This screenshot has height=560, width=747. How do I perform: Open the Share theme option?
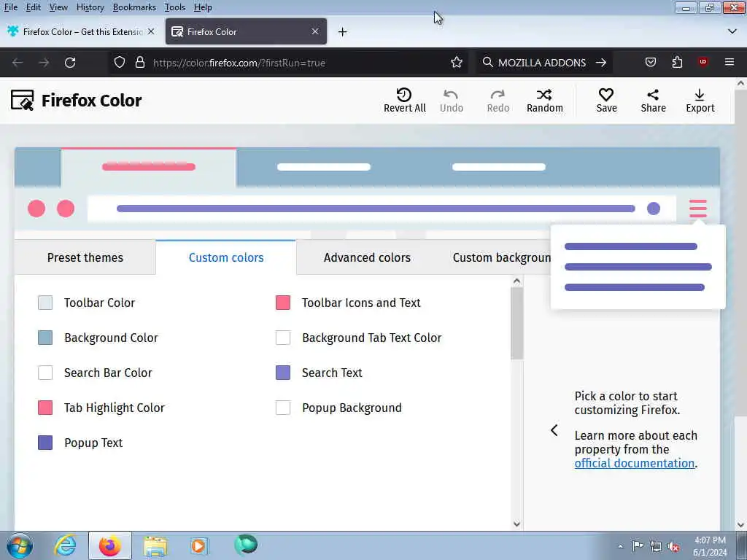coord(653,101)
